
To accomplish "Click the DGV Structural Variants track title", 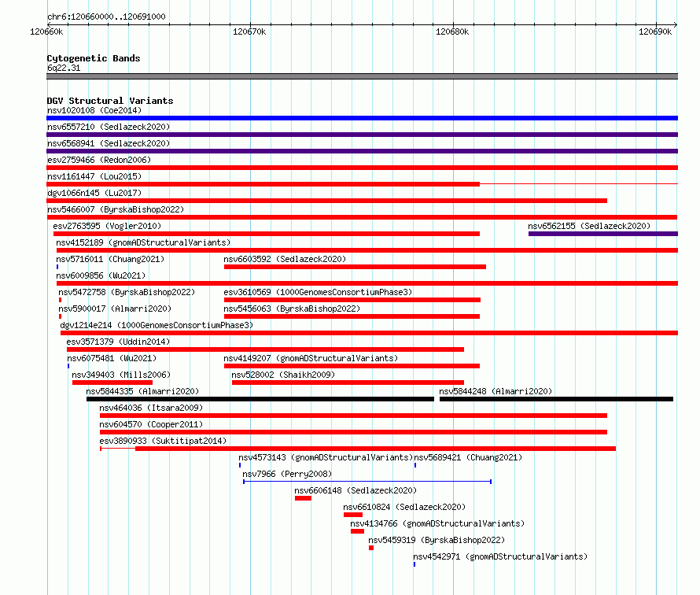I will coord(110,101).
